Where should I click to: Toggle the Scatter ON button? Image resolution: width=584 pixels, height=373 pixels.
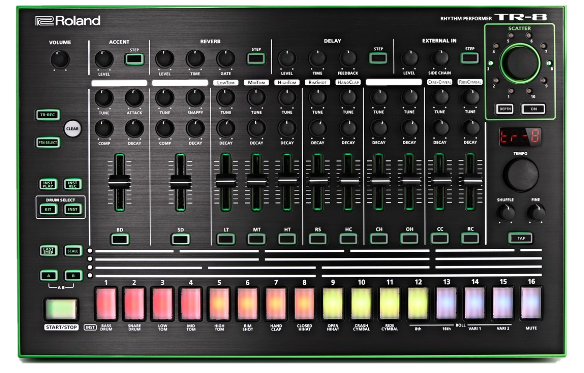tap(533, 109)
